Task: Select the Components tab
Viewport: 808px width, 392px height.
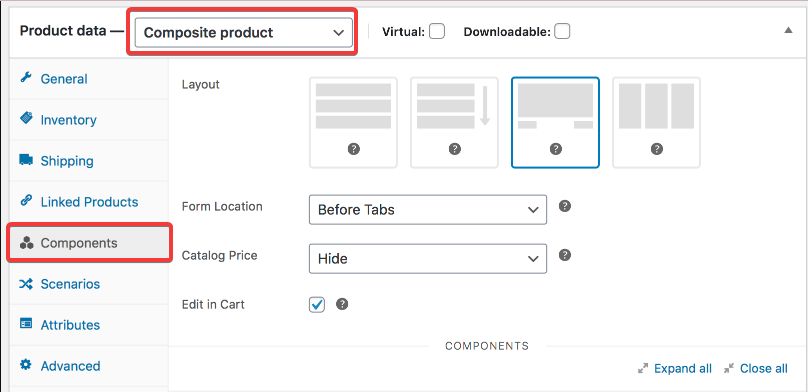Action: point(89,243)
